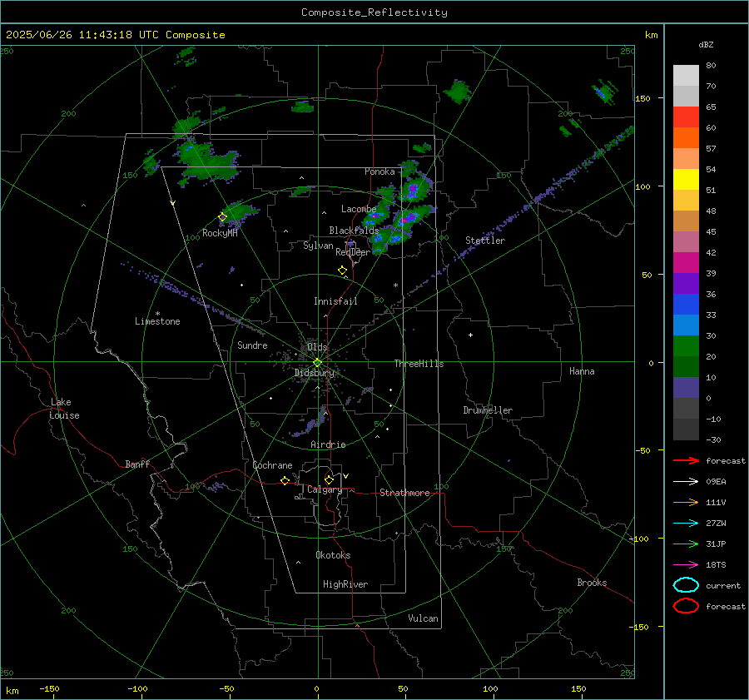Click the cyan current ellipse legend icon
The width and height of the screenshot is (749, 700).
coord(686,585)
